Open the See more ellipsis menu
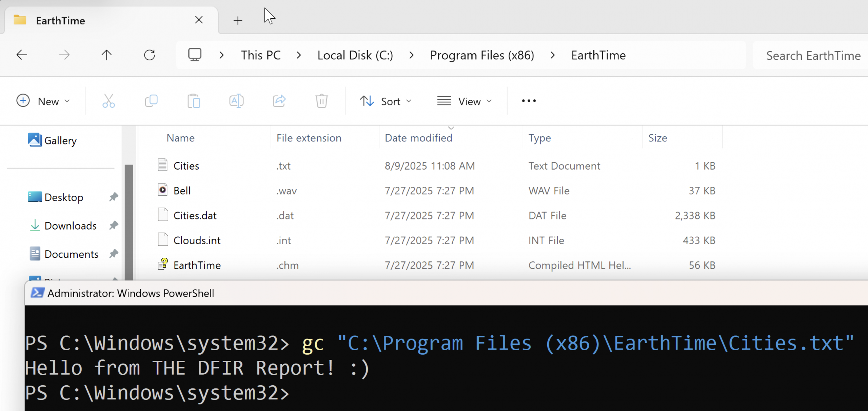Screen dimensions: 868x411 click(529, 101)
